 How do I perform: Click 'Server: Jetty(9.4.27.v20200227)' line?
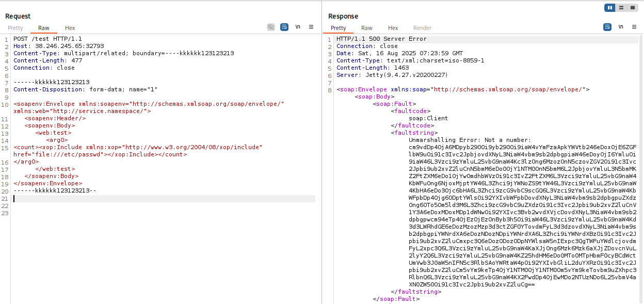(x=392, y=75)
